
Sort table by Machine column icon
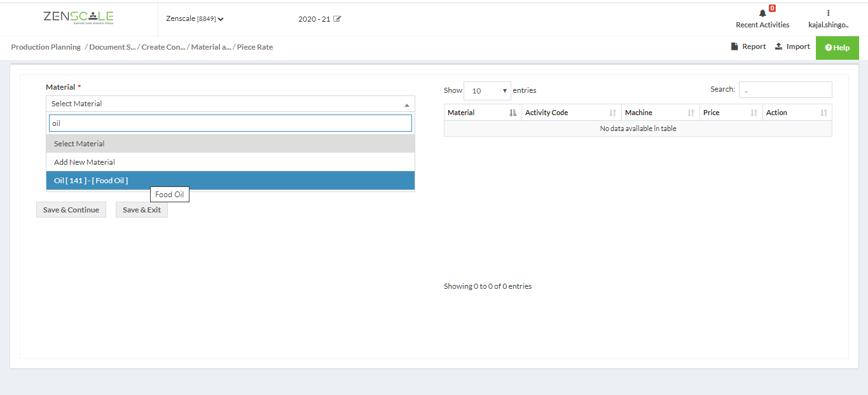691,113
